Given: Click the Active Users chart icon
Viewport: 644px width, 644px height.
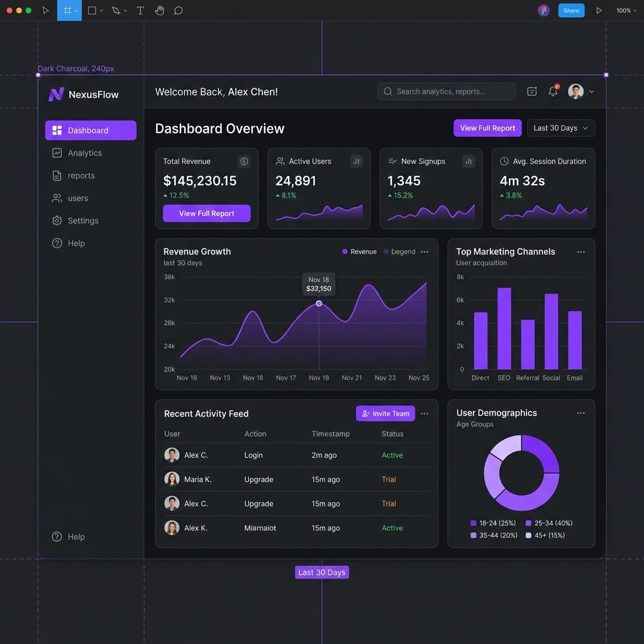Looking at the screenshot, I should click(x=356, y=161).
